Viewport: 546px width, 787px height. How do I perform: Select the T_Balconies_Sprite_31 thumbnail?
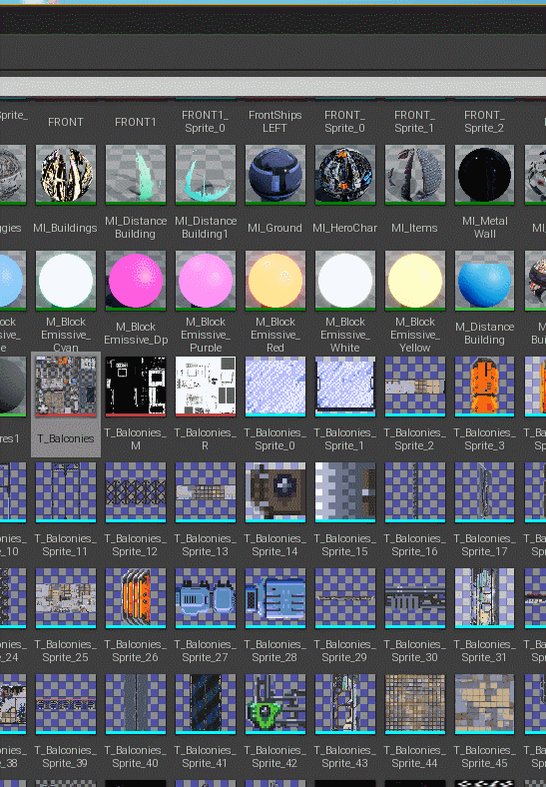(x=484, y=598)
